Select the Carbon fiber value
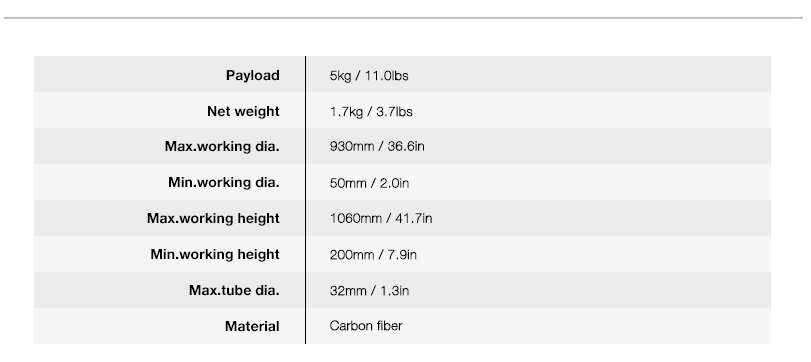Screen dimensions: 811x362 pos(366,326)
